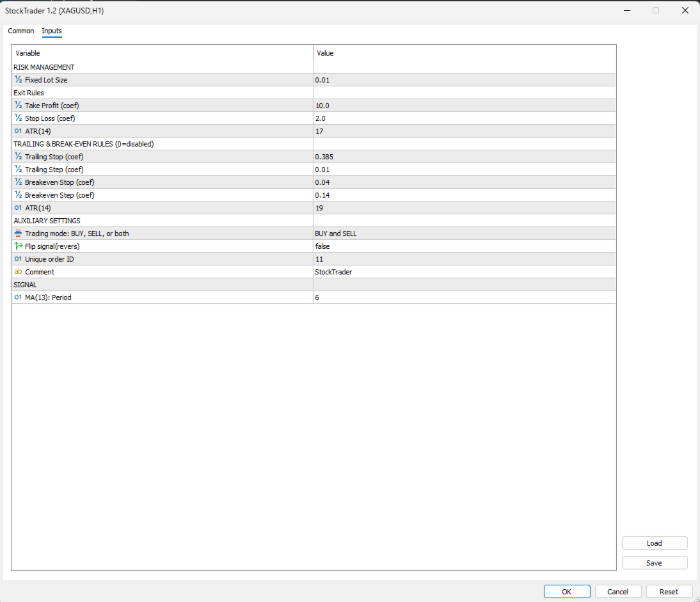This screenshot has width=700, height=602.
Task: Select Trading mode: BUY, SELL, or both label
Action: tap(77, 234)
